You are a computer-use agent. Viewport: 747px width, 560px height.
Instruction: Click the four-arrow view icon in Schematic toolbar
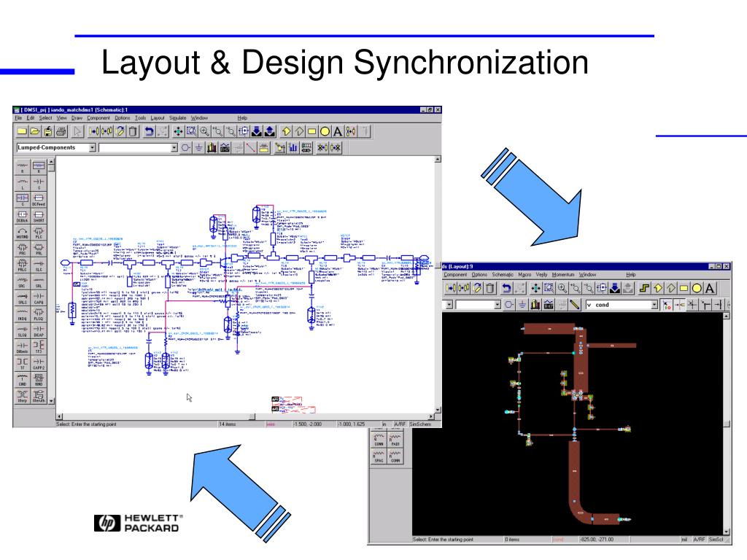[178, 131]
